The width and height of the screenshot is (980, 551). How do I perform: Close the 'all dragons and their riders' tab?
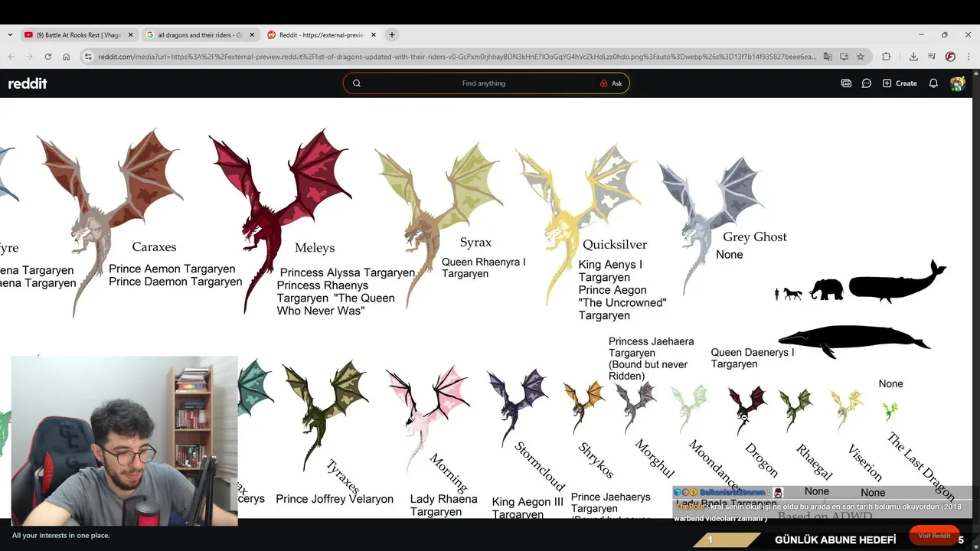tap(252, 34)
